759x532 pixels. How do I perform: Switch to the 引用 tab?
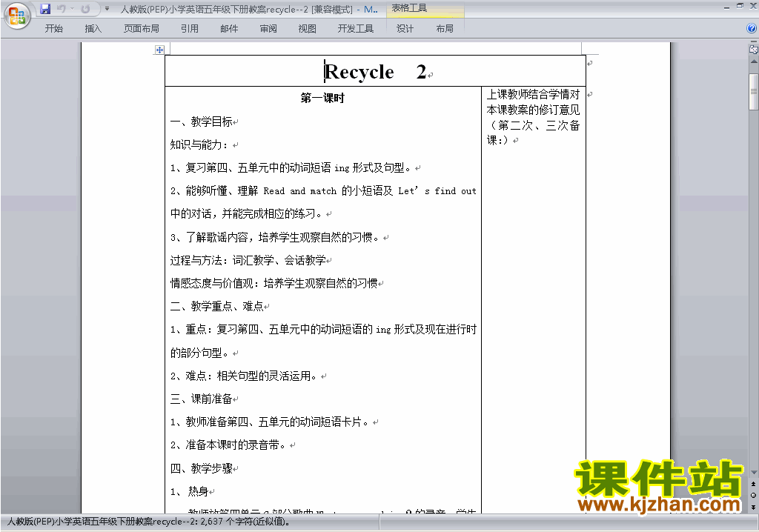coord(190,29)
